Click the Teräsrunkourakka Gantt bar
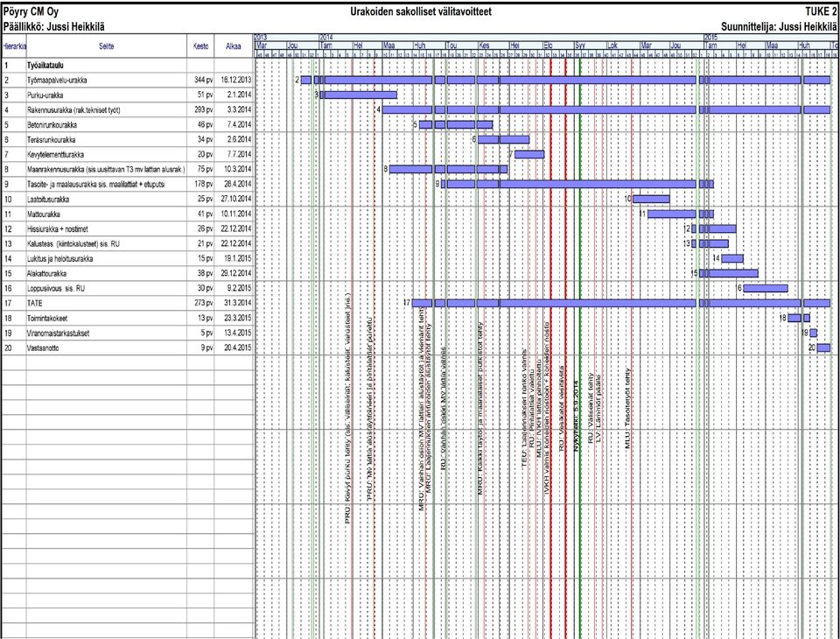Screen dimensions: 840x639 point(504,139)
